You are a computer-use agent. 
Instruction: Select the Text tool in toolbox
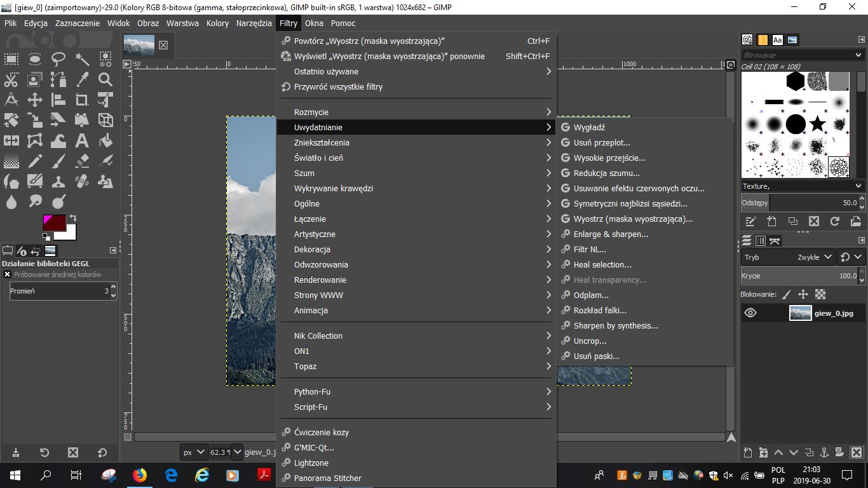(x=82, y=140)
